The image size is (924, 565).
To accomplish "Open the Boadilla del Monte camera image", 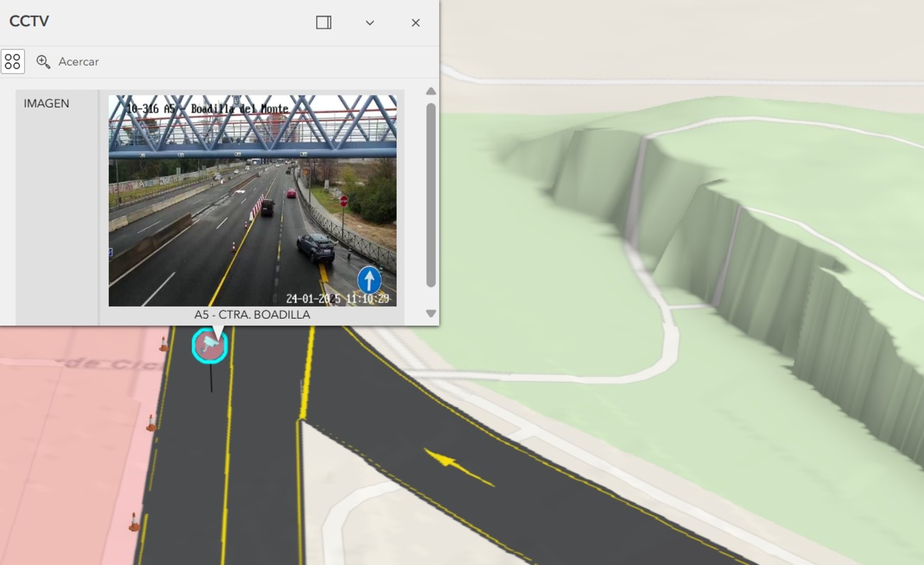I will click(252, 200).
